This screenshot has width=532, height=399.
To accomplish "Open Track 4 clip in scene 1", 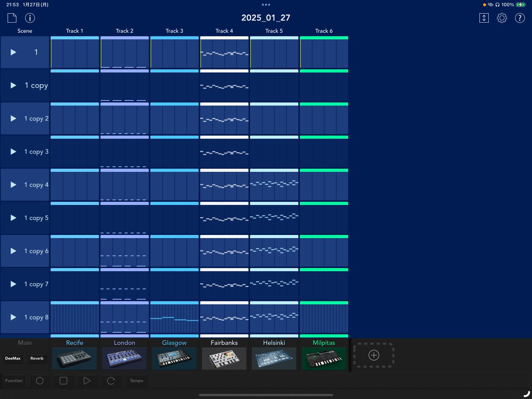I will click(x=224, y=52).
